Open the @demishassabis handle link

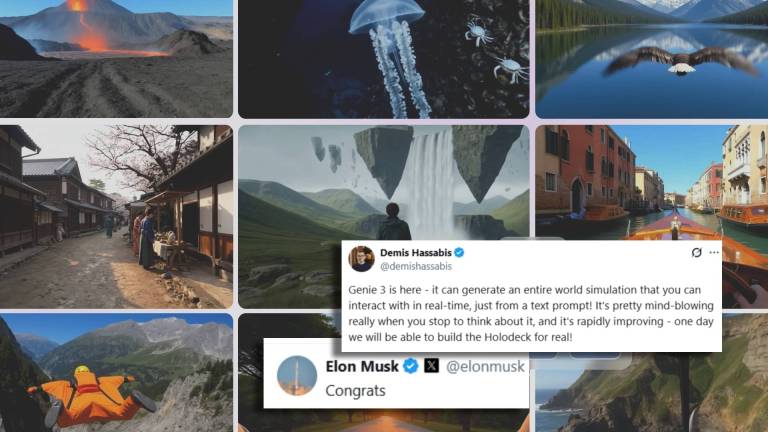point(416,266)
